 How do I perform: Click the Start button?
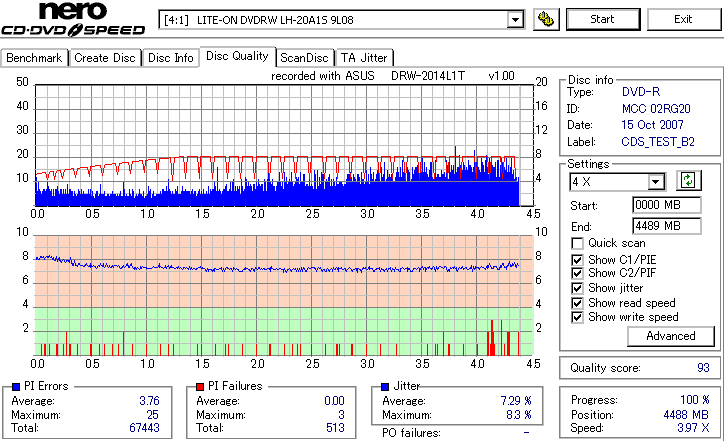(603, 19)
